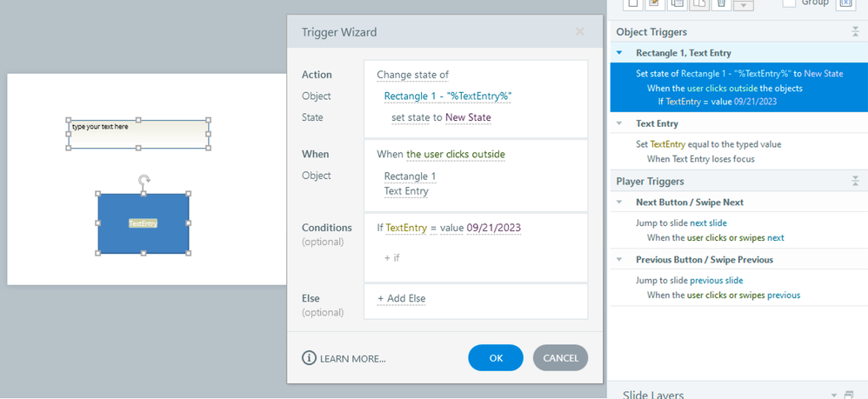Click 'user clicks or swipes previous' event
The image size is (868, 399).
coord(744,295)
